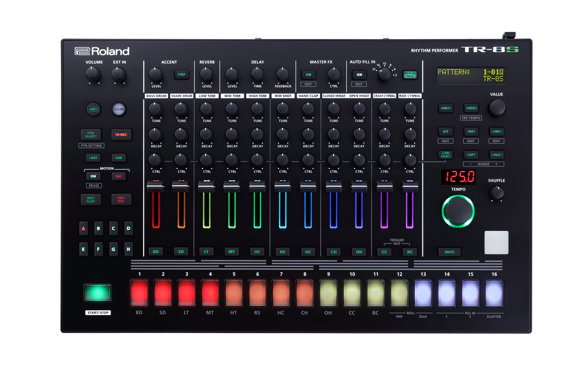This screenshot has height=372, width=588.
Task: Enable AUTO FILL IN
Action: (359, 75)
